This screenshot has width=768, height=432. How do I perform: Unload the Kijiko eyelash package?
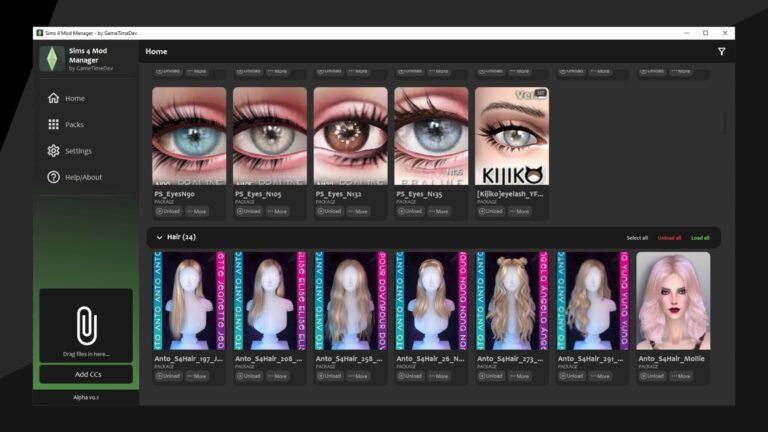pyautogui.click(x=490, y=211)
